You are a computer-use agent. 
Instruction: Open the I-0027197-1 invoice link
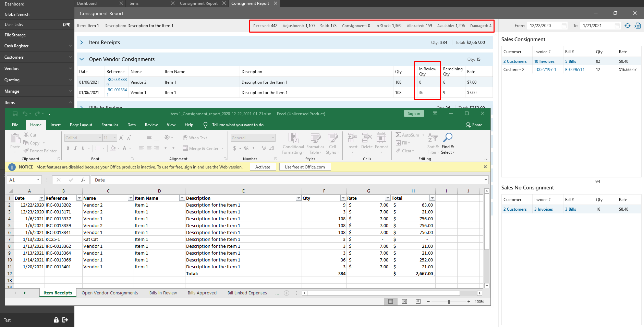click(545, 70)
